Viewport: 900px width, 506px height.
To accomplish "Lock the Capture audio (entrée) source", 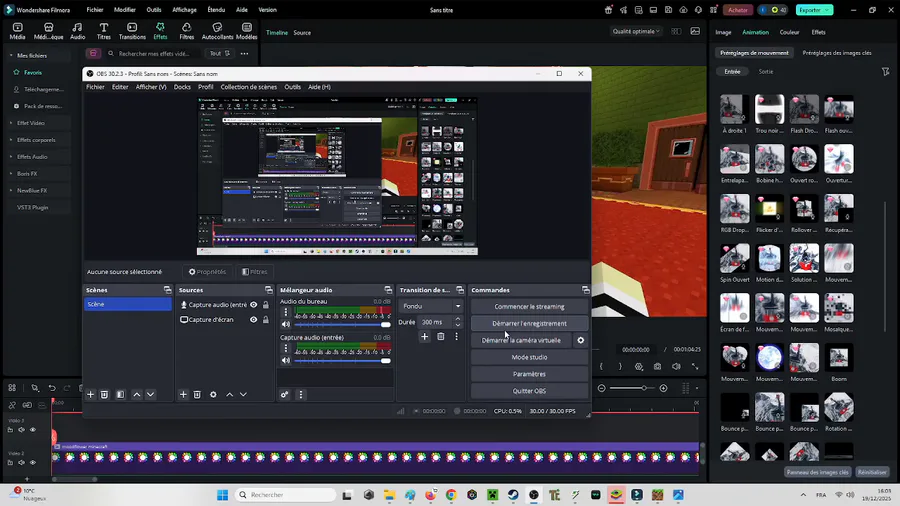I will tap(266, 305).
